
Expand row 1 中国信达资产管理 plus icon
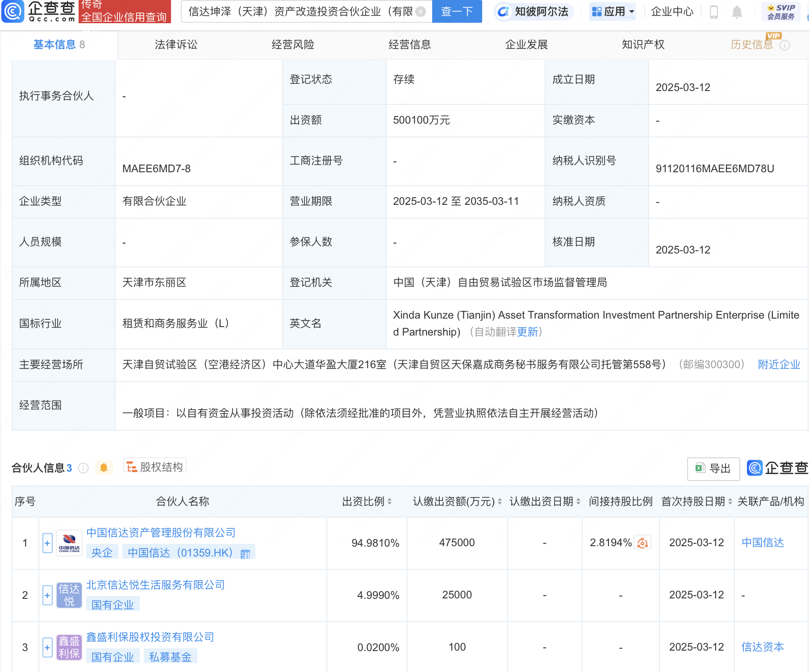47,543
